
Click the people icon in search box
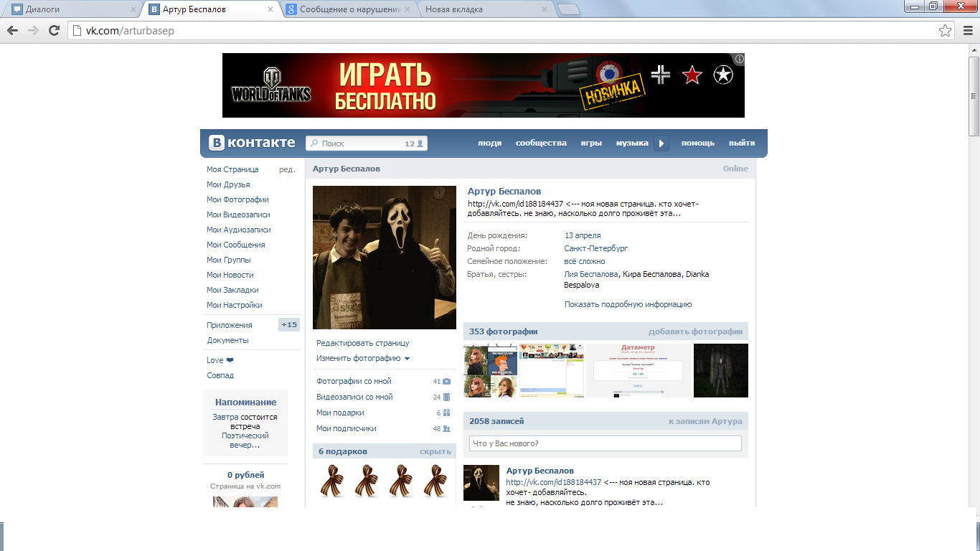point(421,143)
